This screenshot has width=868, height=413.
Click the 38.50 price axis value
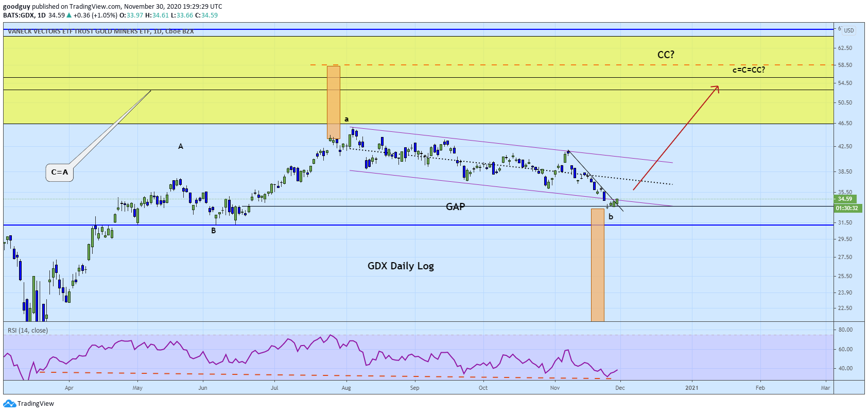pos(845,171)
